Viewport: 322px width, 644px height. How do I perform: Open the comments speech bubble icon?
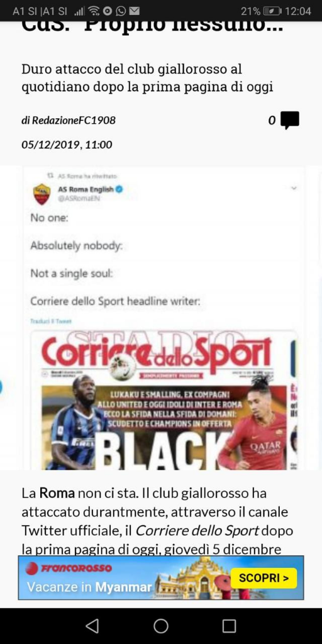point(290,120)
